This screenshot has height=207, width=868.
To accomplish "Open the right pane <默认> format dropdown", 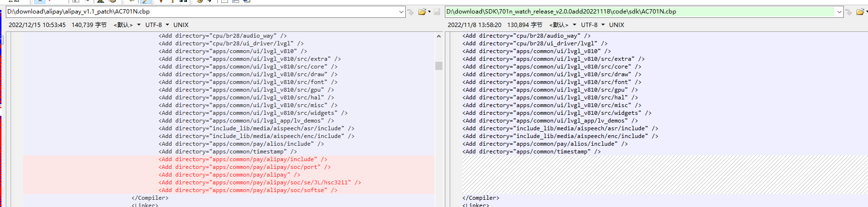I will pos(563,25).
